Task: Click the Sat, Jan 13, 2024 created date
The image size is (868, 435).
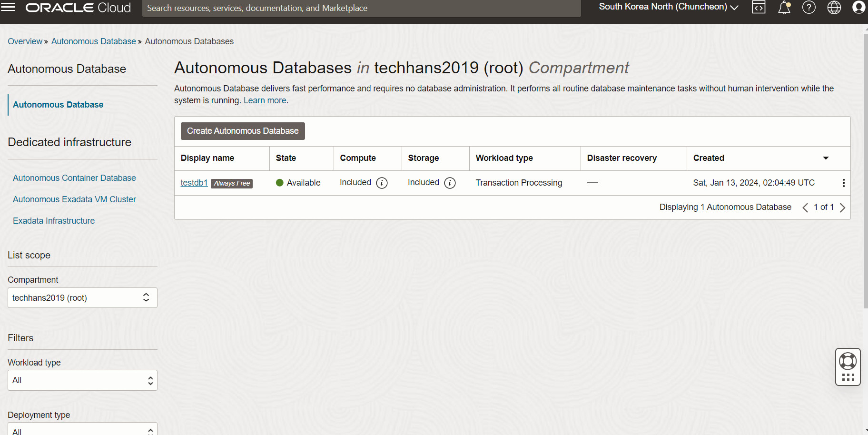Action: point(754,183)
